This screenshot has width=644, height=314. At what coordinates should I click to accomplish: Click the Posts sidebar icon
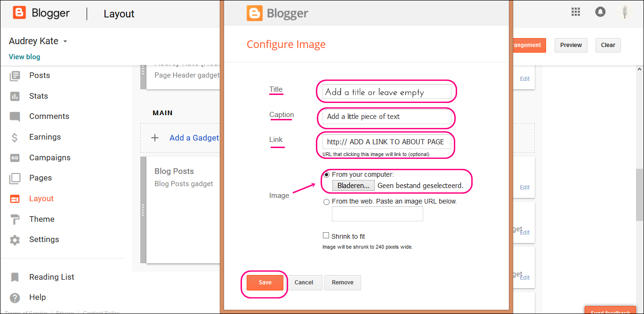click(x=15, y=76)
